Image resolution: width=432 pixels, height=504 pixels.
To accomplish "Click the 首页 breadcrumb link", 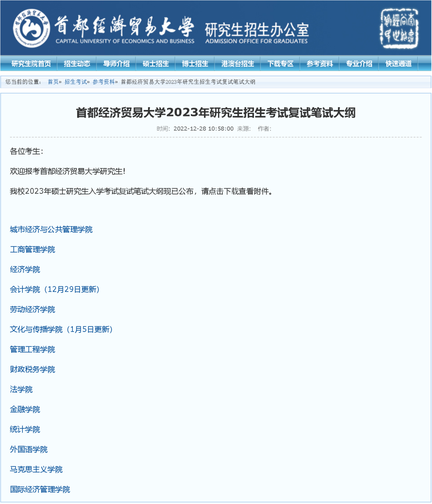I will (53, 82).
